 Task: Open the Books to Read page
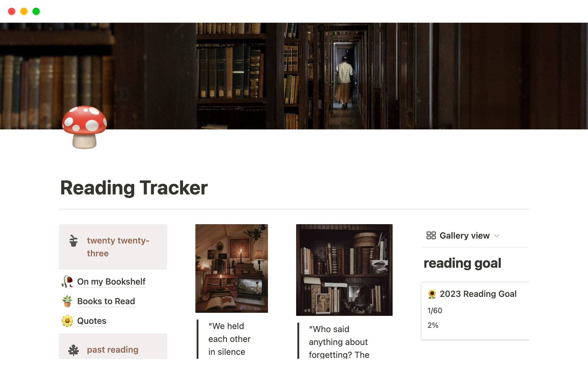(x=106, y=301)
